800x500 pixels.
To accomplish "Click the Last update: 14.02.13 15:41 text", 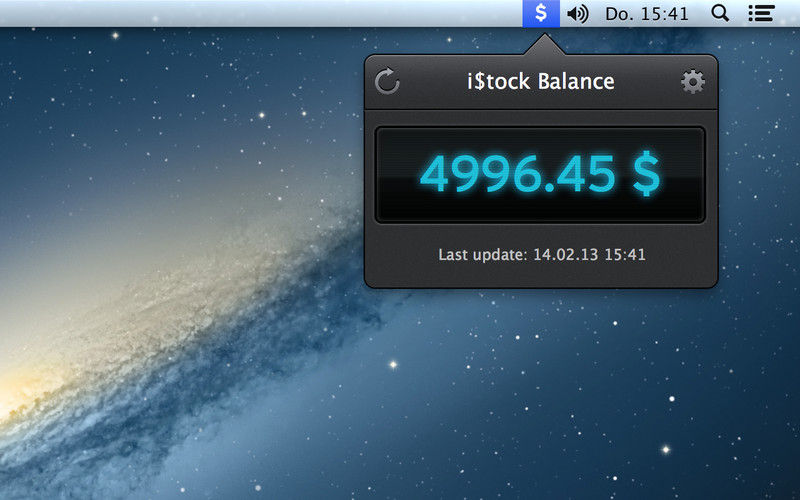I will pos(542,254).
